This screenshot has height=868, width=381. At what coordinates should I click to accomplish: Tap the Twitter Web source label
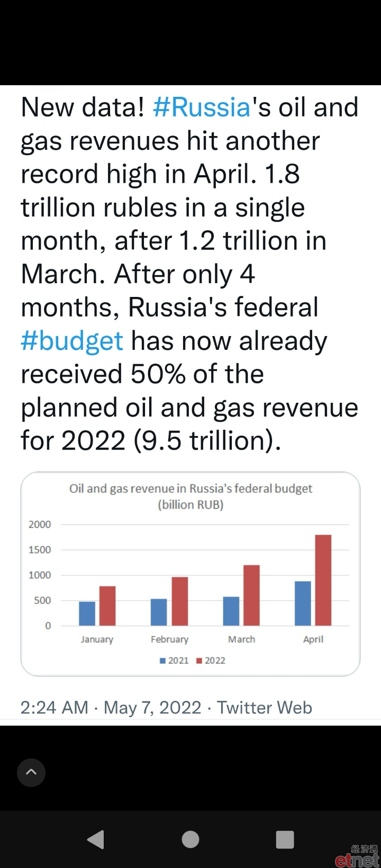point(265,708)
